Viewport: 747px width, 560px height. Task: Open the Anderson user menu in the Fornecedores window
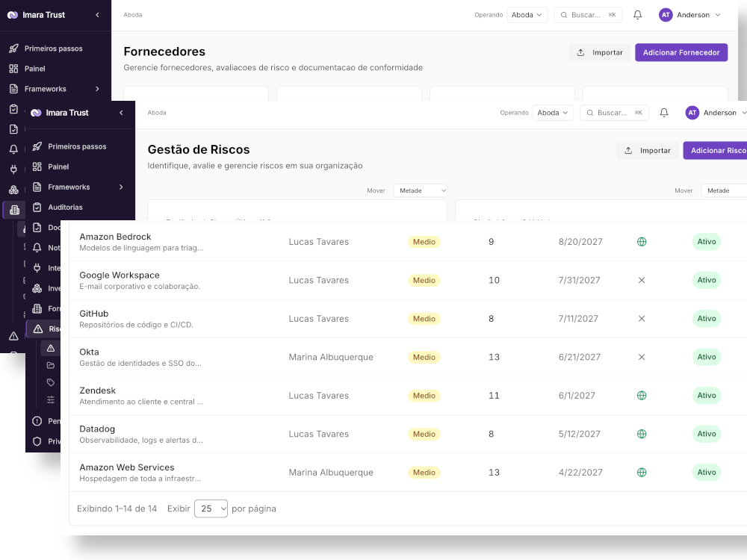(689, 15)
